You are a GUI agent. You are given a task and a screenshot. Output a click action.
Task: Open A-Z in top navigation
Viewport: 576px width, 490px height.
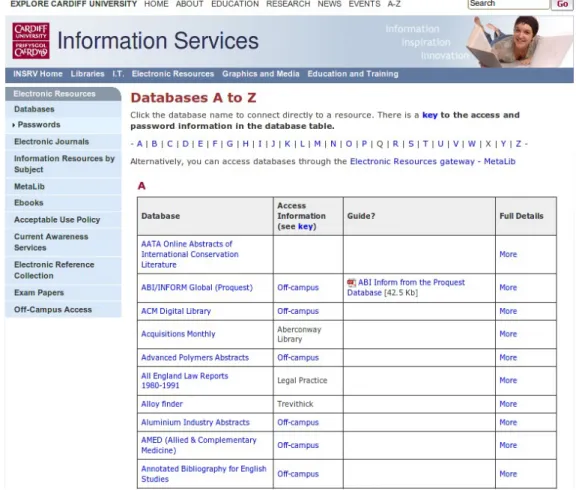[394, 4]
